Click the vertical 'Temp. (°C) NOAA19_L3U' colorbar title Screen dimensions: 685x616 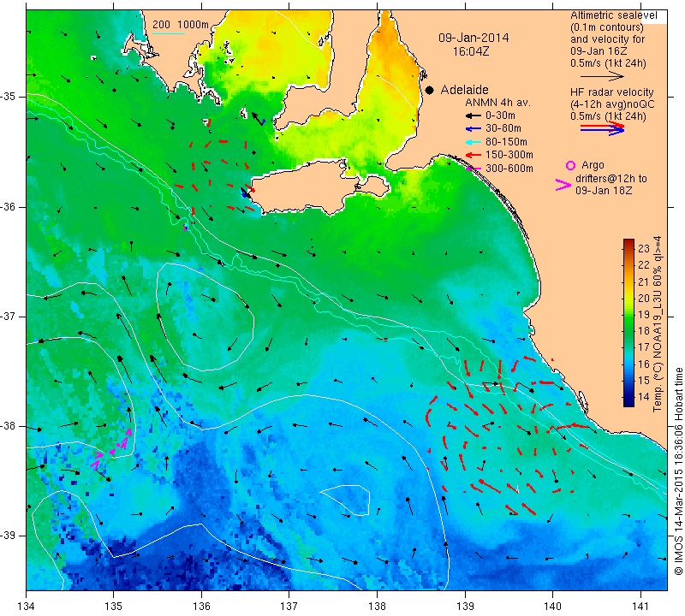657,324
